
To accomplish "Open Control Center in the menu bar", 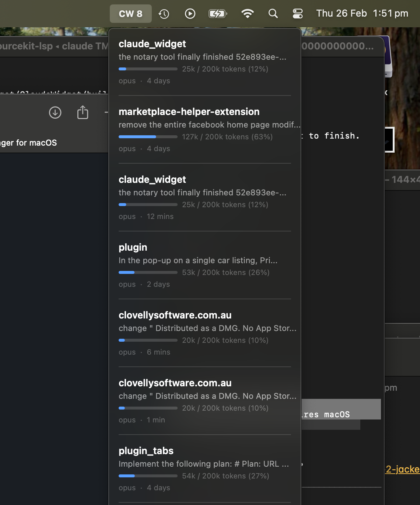I will (297, 13).
